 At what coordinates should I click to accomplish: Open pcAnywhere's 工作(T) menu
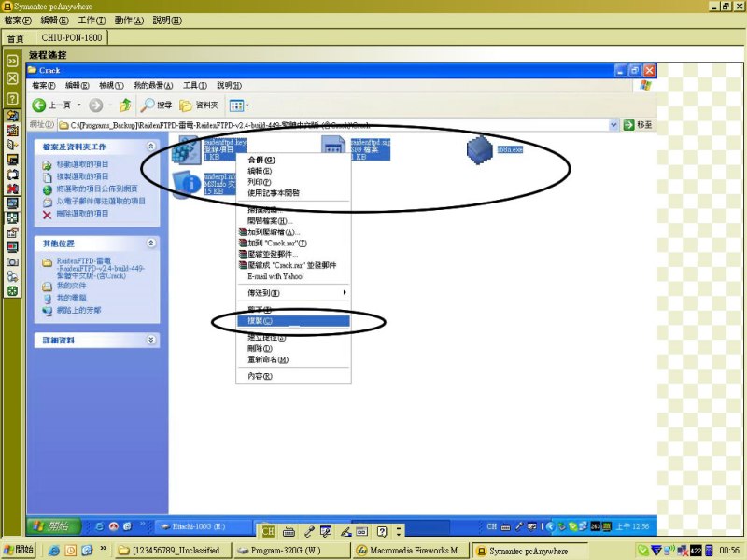[92, 21]
